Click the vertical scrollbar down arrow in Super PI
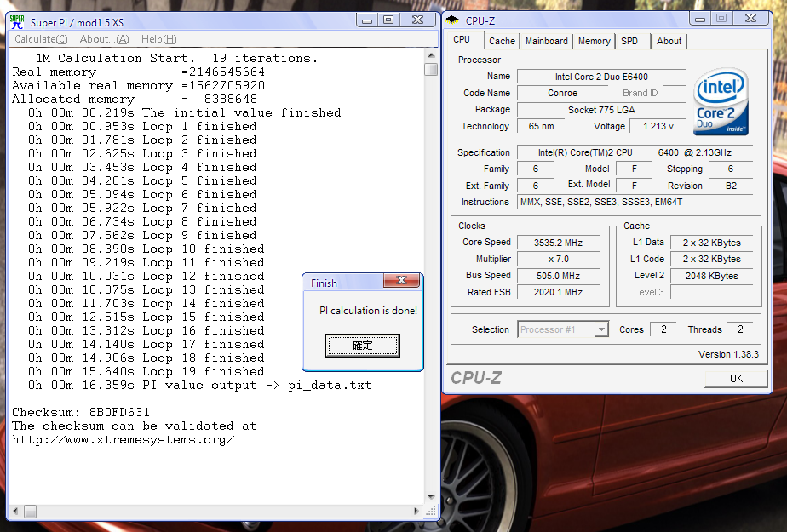Image resolution: width=787 pixels, height=532 pixels. pos(431,497)
